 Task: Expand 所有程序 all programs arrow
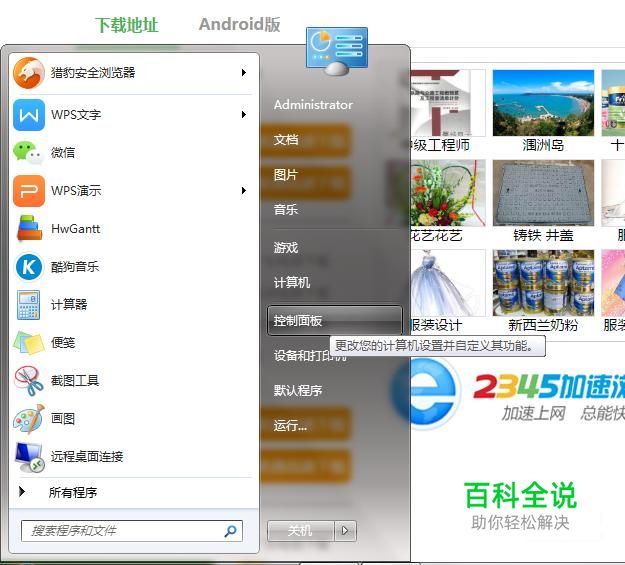[x=22, y=492]
